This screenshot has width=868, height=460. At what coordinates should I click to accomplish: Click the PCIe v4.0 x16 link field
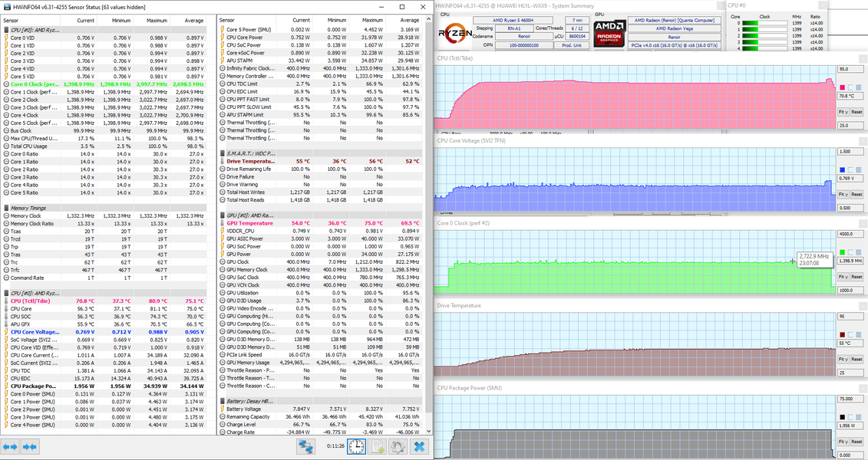674,45
